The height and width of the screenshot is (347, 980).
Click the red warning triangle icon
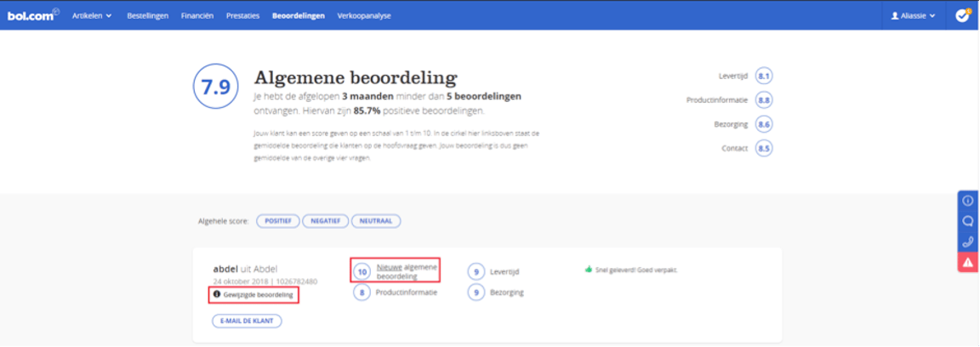pyautogui.click(x=967, y=263)
